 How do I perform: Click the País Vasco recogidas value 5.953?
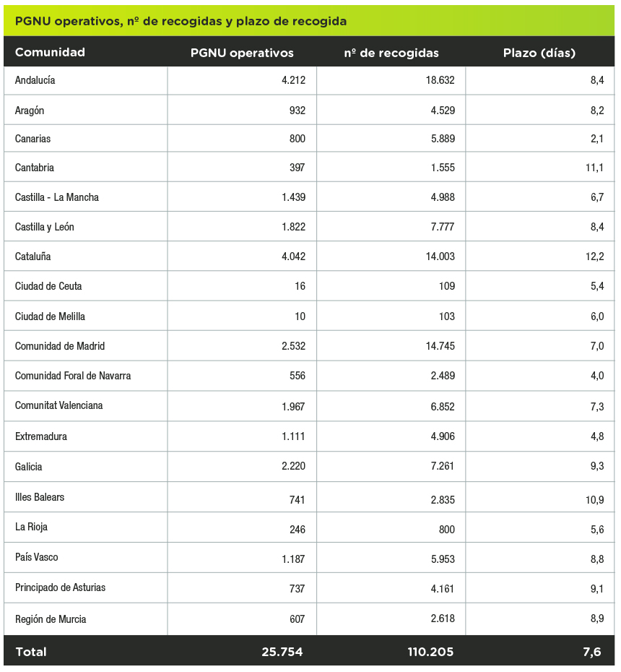[443, 559]
